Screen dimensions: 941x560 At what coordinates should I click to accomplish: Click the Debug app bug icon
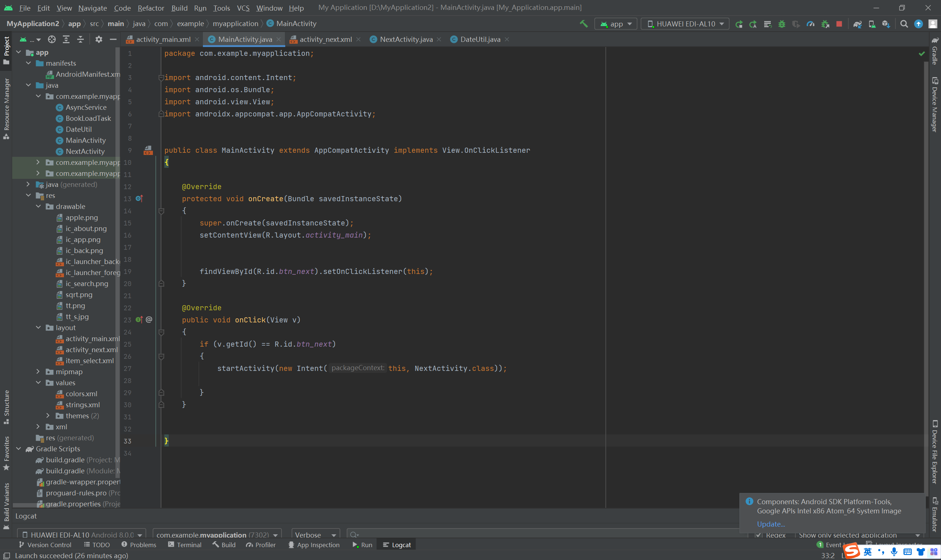click(781, 24)
